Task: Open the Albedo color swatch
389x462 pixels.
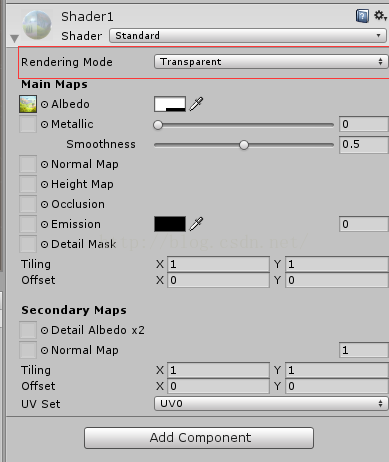Action: tap(170, 104)
